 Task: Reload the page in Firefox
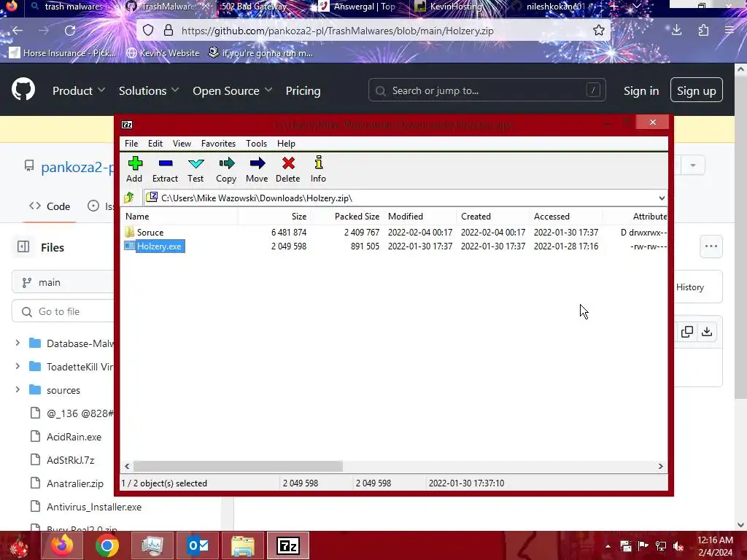point(70,31)
